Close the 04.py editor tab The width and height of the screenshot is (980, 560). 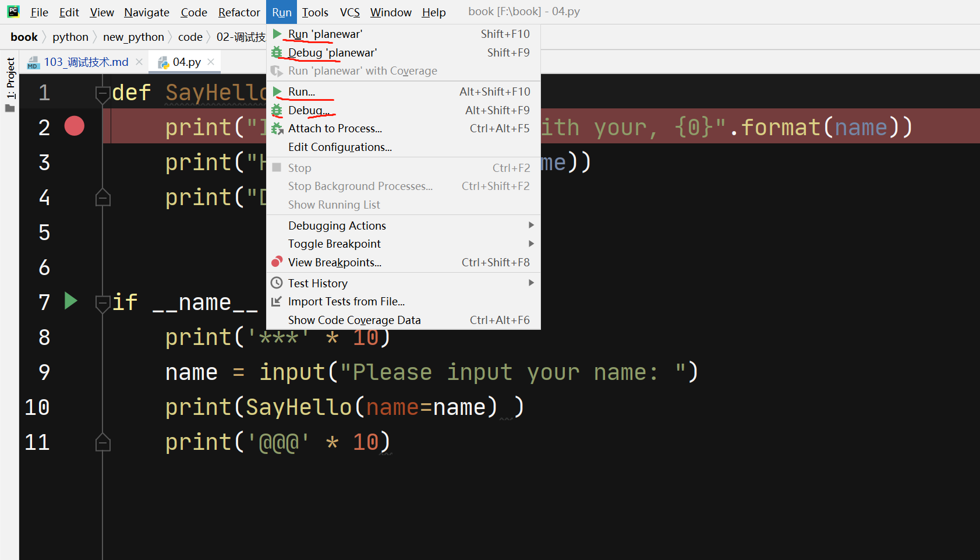point(211,62)
